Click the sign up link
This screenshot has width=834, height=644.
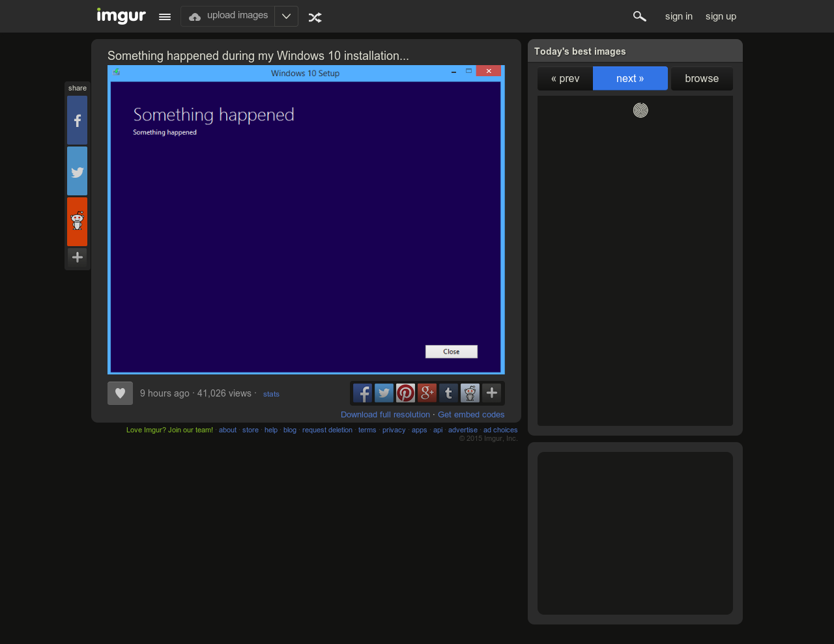click(721, 16)
